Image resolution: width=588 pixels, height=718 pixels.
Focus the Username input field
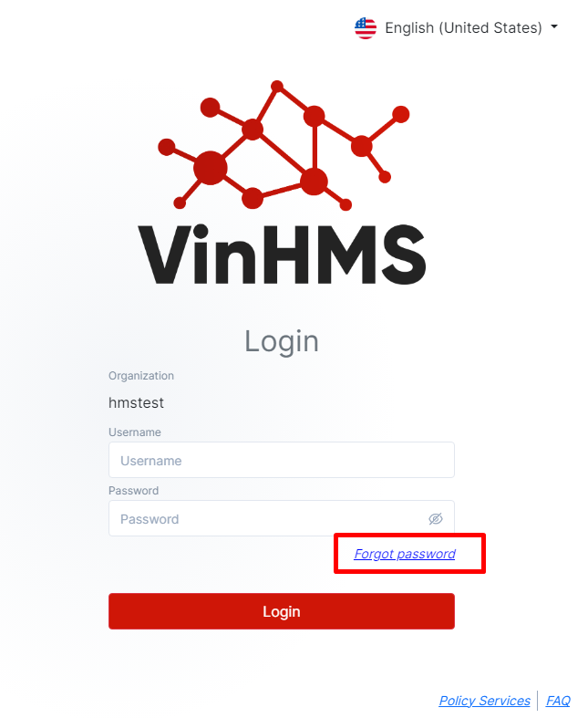pyautogui.click(x=282, y=460)
